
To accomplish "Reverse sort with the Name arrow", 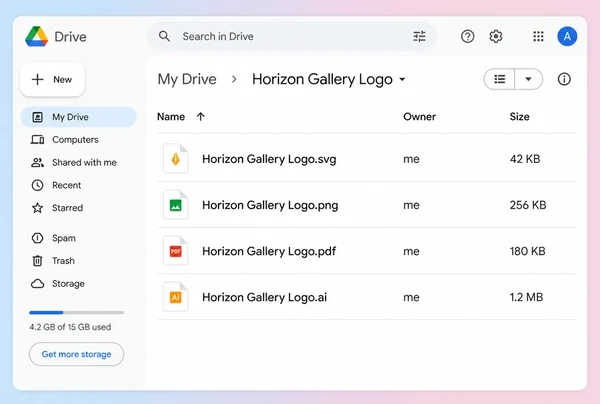I will click(201, 117).
